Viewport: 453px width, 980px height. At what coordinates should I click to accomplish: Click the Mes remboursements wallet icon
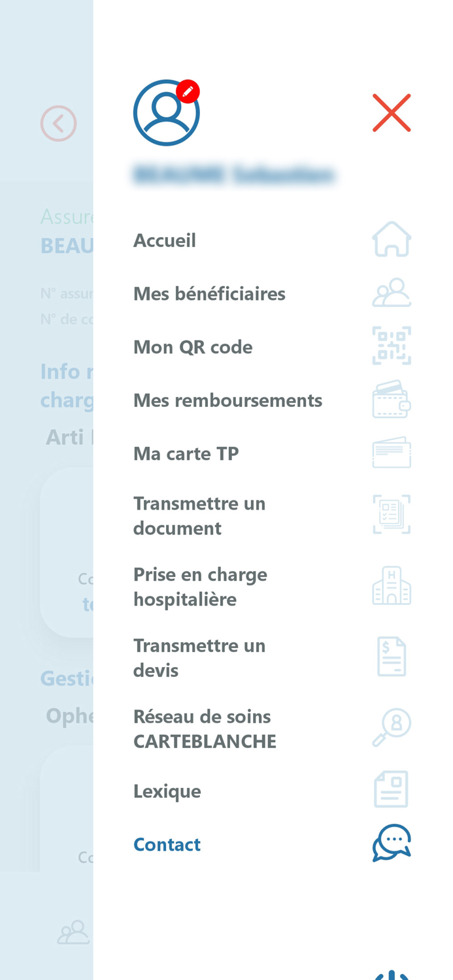392,399
